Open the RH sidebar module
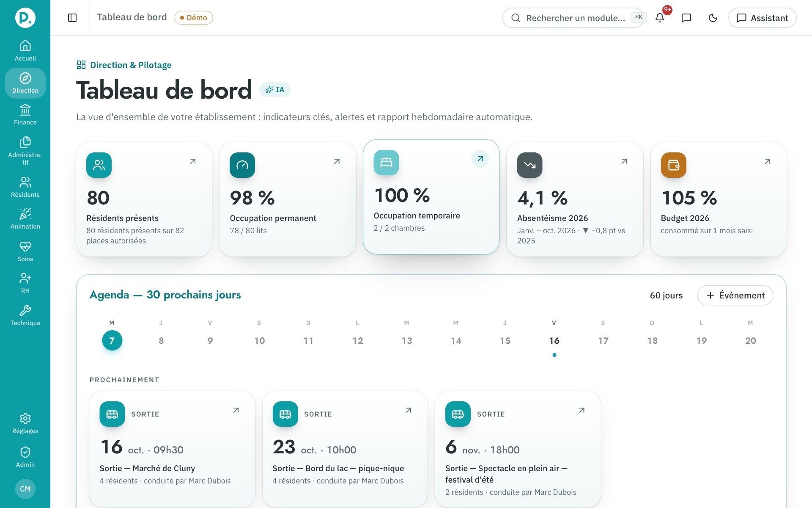 25,284
